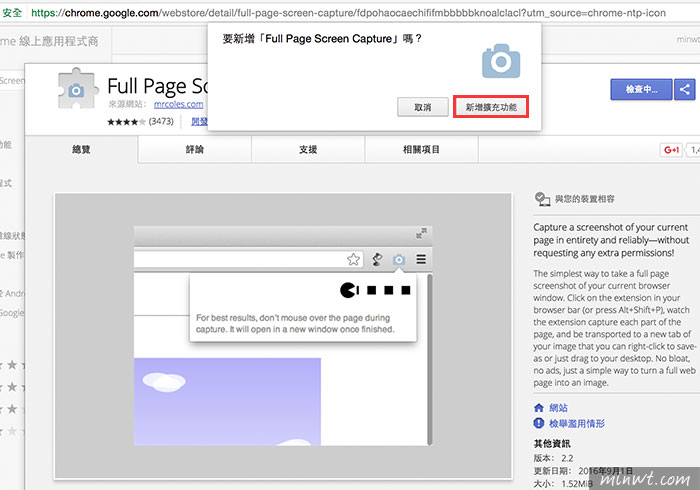700x490 pixels.
Task: Switch to the 支援 tab
Action: pos(308,149)
